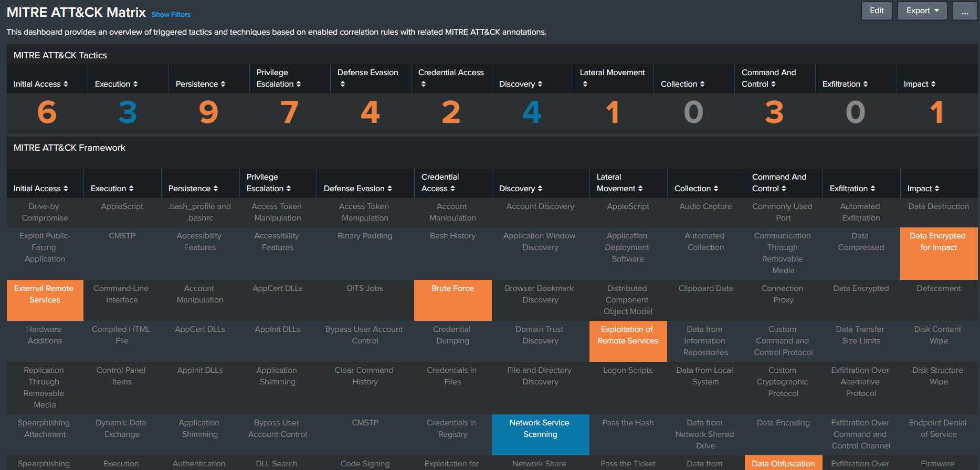Click the Pass the Hash technique

click(628, 423)
